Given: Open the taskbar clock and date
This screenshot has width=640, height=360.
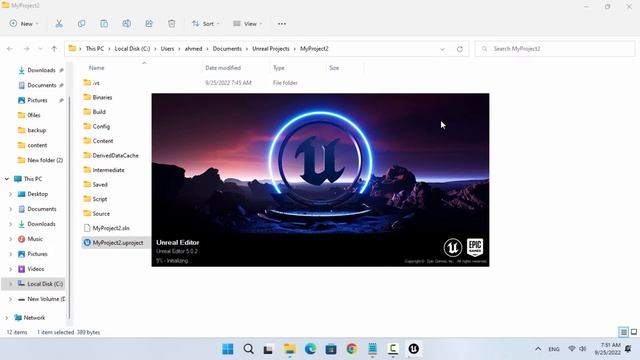Looking at the screenshot, I should (609, 349).
